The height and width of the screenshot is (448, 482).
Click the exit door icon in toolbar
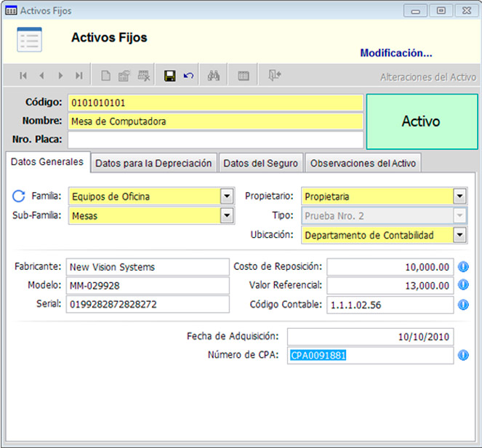pos(274,76)
